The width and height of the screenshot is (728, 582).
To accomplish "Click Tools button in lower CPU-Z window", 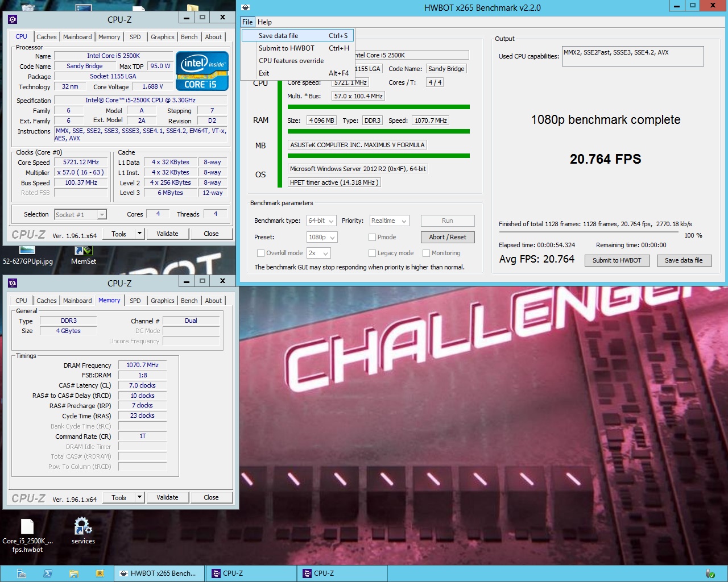I will pos(119,497).
